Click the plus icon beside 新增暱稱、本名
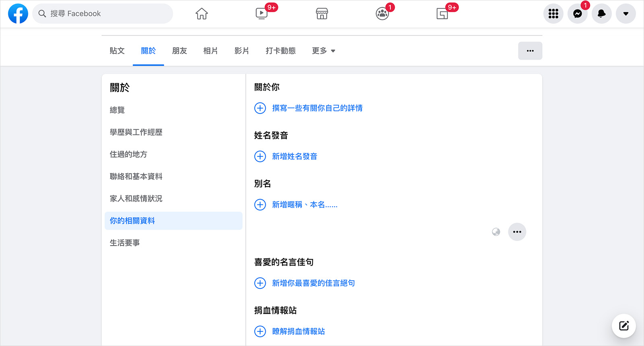 pos(260,204)
